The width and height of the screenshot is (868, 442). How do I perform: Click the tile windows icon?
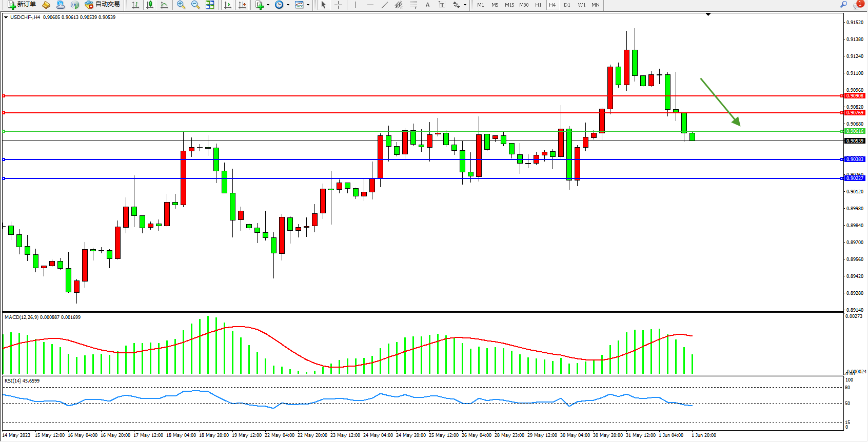tap(210, 5)
